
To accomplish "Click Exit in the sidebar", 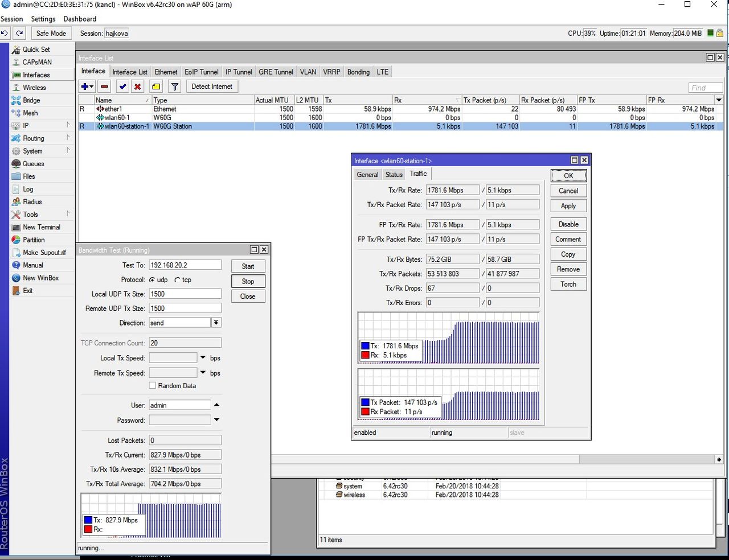I will tap(28, 290).
